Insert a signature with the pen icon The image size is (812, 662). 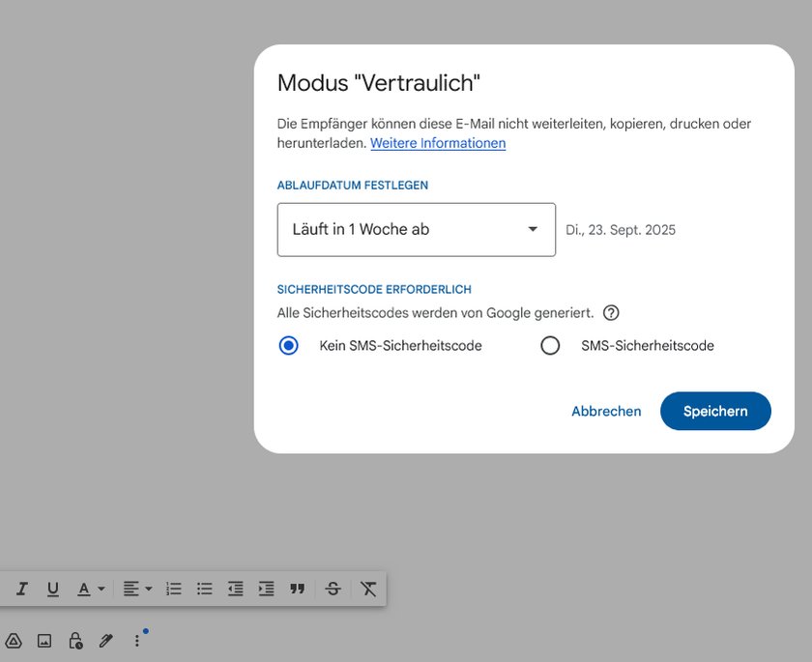106,640
